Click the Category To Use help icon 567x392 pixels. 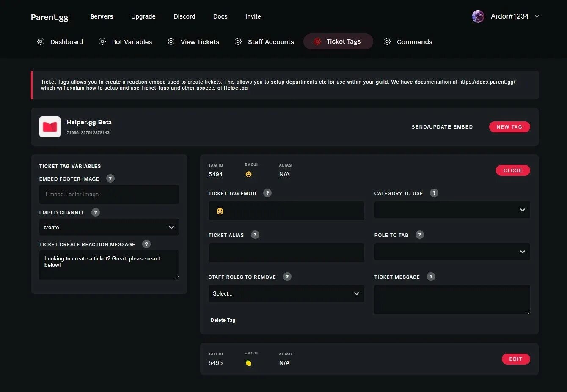(x=434, y=193)
